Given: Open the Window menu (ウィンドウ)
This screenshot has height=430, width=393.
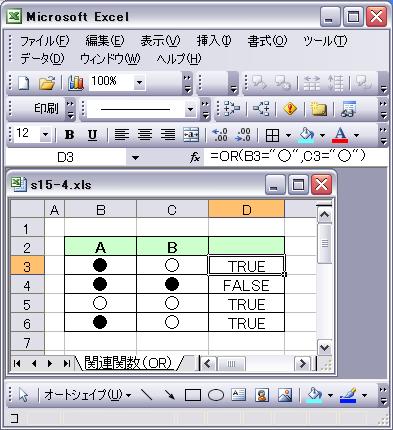Looking at the screenshot, I should (110, 59).
